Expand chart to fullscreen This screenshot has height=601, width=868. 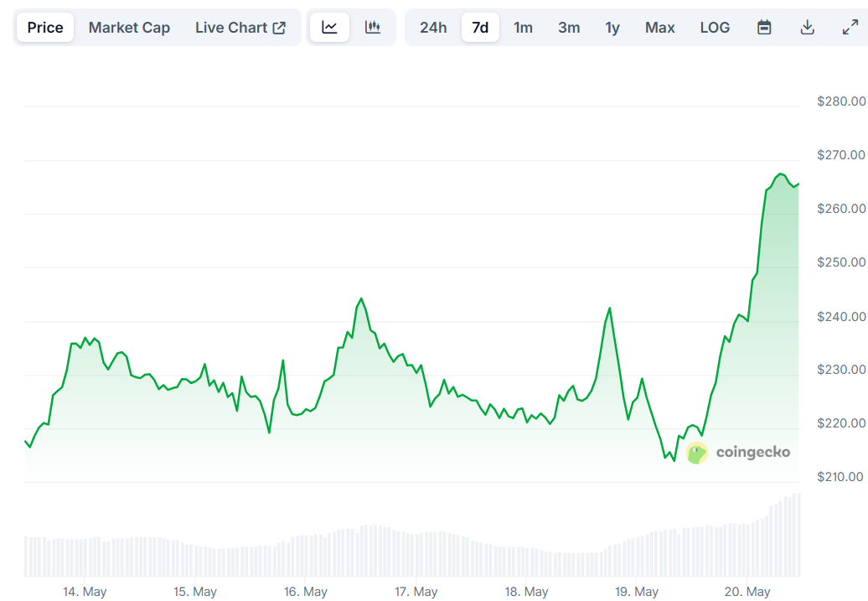coord(850,27)
